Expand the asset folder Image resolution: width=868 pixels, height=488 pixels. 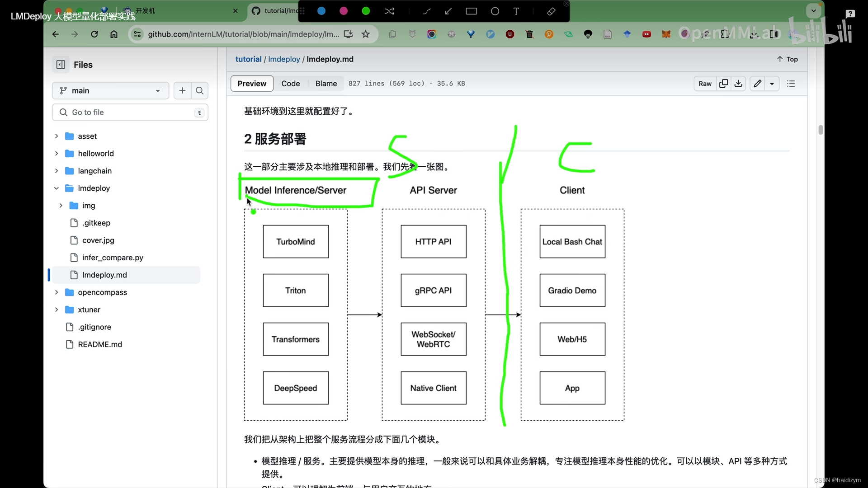pos(57,136)
